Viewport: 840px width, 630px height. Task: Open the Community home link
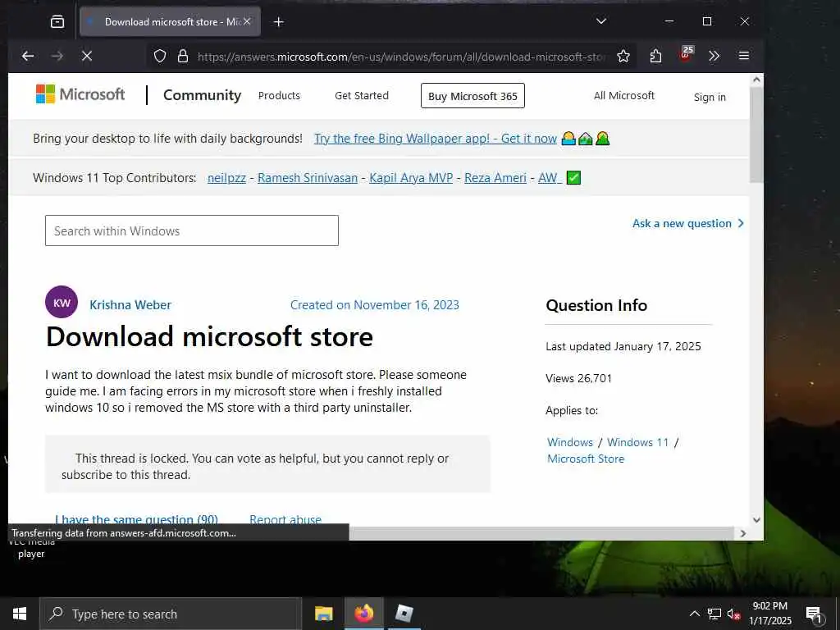[202, 95]
